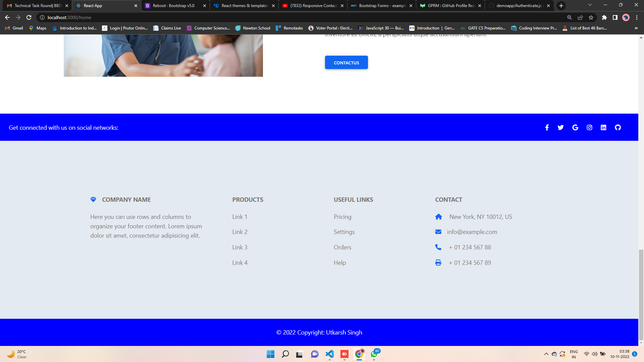
Task: Open the Gmail bookmark
Action: point(13,28)
